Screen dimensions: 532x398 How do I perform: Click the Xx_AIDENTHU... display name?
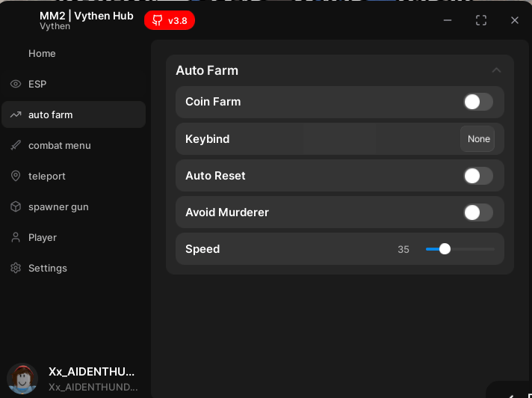pos(92,372)
